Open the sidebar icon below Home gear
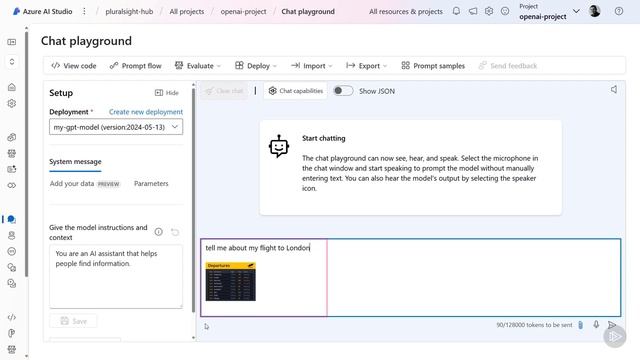Screen dimensions: 640x360 click(x=12, y=137)
